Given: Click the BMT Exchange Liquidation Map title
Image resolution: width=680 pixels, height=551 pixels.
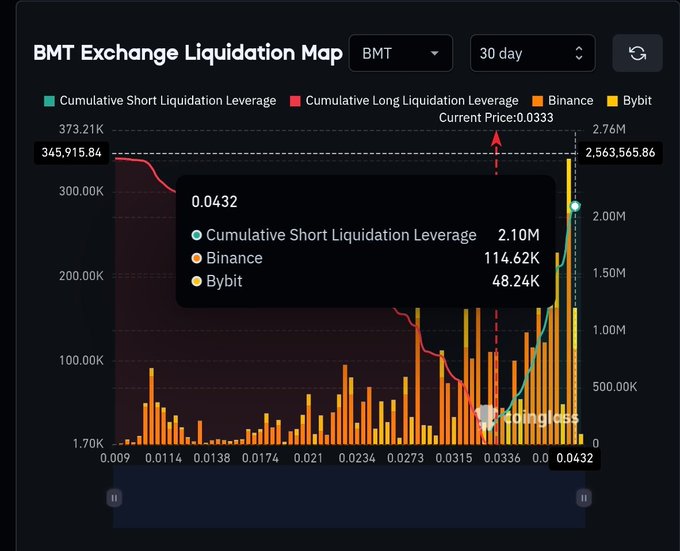Looking at the screenshot, I should [188, 53].
